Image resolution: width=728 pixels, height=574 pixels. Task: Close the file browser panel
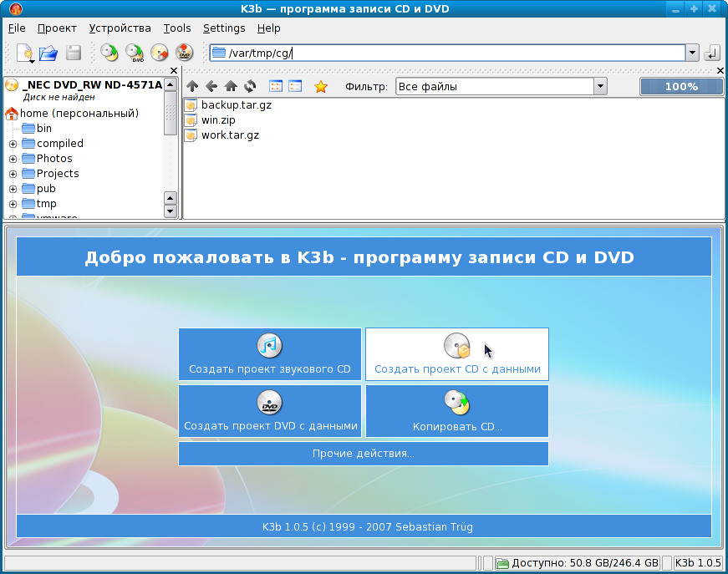tap(720, 70)
